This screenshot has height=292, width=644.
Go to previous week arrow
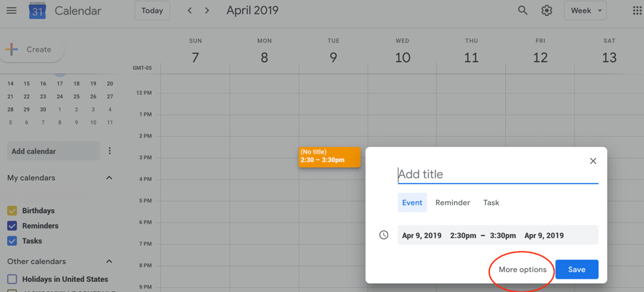[189, 11]
